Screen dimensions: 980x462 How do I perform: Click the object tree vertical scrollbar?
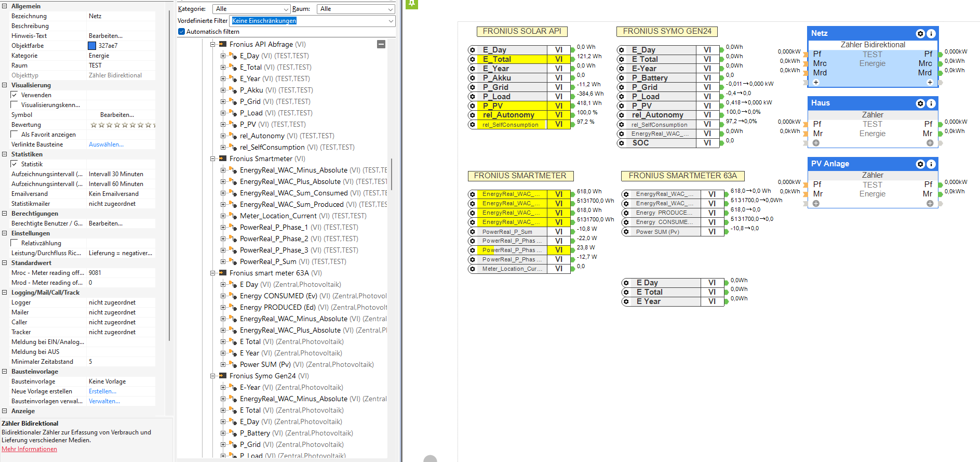tap(392, 174)
